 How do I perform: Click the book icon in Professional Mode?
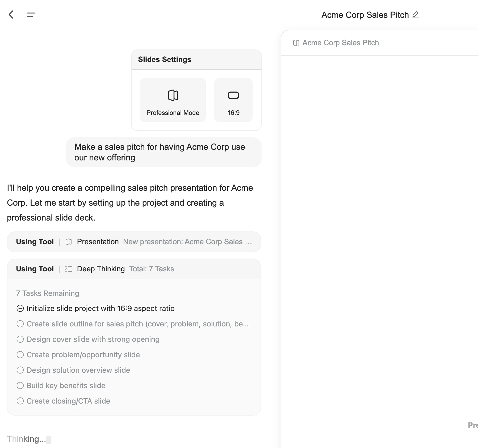tap(173, 95)
